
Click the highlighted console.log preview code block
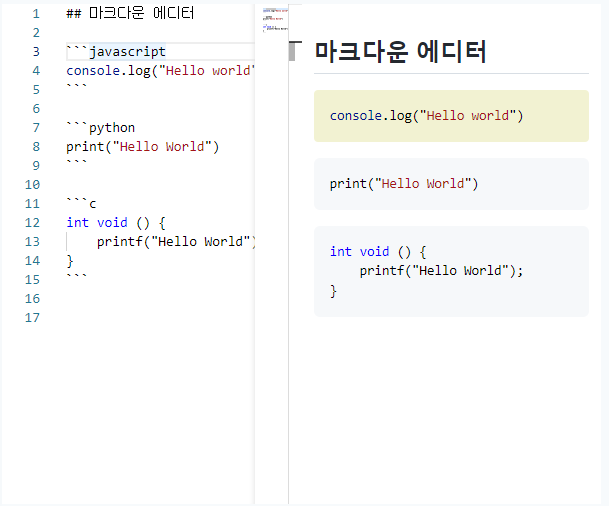tap(451, 116)
